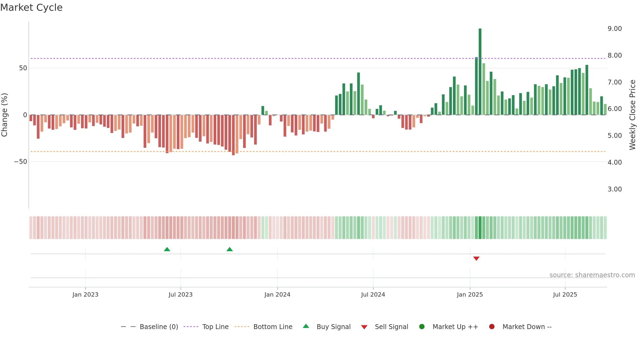Select the red sell signal marker in Jan 2025
Viewport: 644px width, 362px height.
[476, 258]
